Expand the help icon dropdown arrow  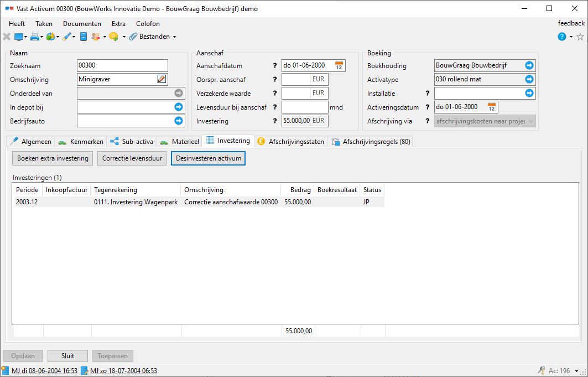click(x=571, y=37)
